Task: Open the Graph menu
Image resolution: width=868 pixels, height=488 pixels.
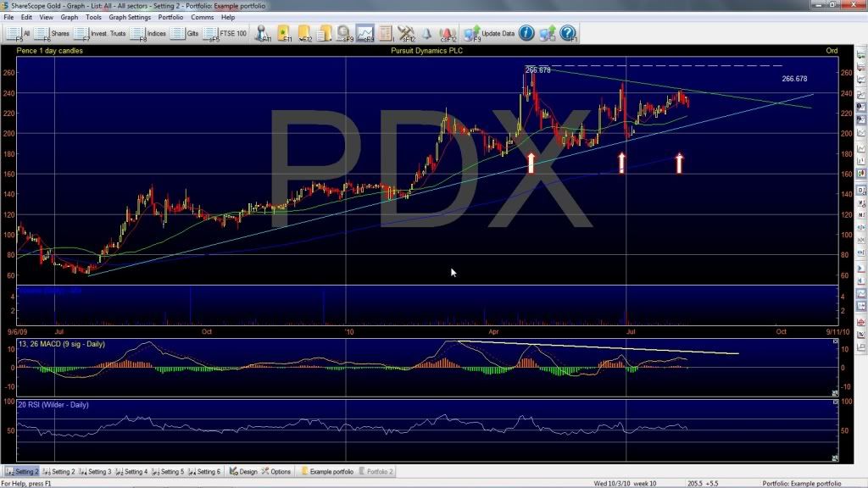Action: (x=70, y=17)
